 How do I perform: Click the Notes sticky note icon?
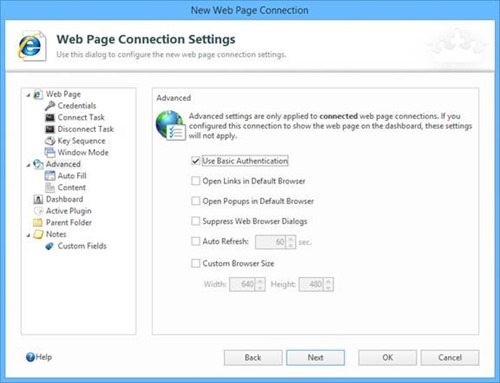pos(38,234)
